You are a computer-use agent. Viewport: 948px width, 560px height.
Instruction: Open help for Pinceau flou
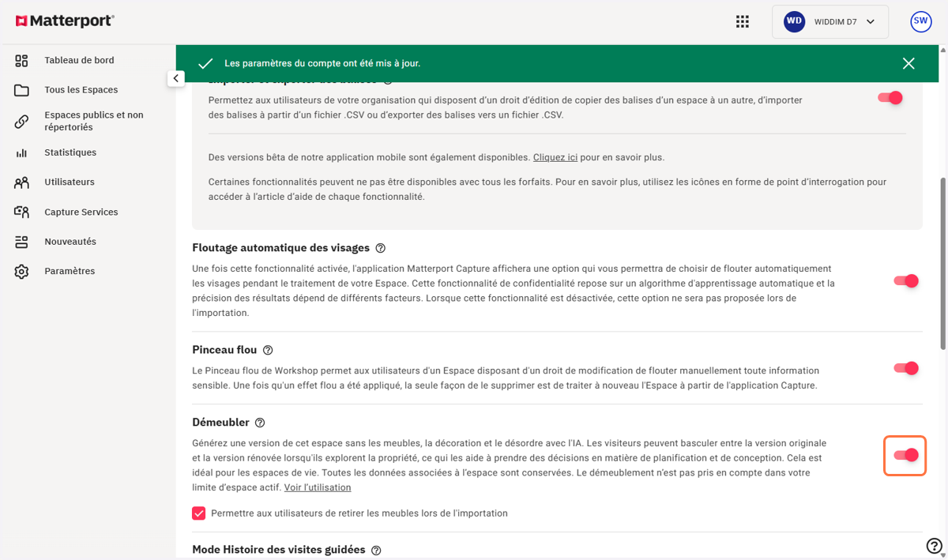click(268, 350)
